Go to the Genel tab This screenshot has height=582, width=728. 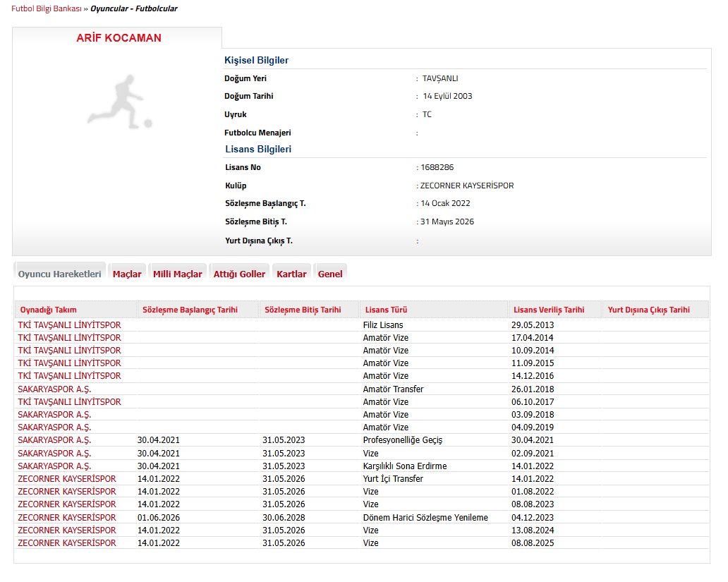pos(330,274)
